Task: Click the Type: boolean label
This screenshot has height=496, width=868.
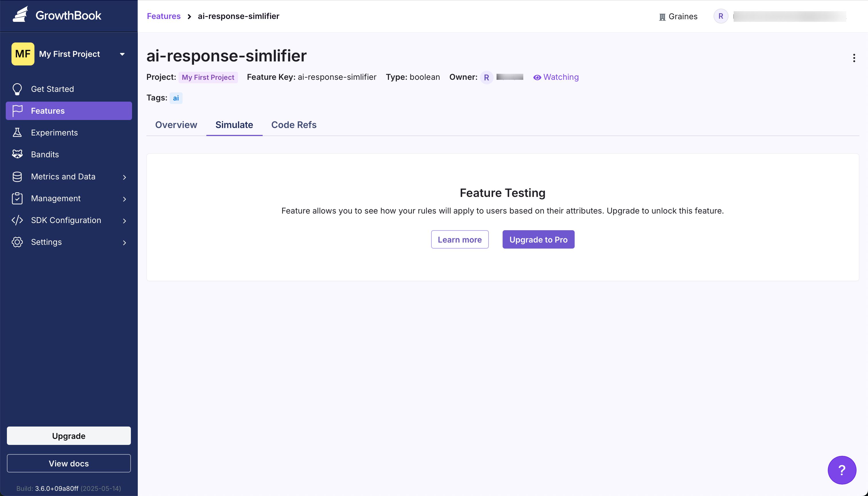Action: tap(412, 77)
